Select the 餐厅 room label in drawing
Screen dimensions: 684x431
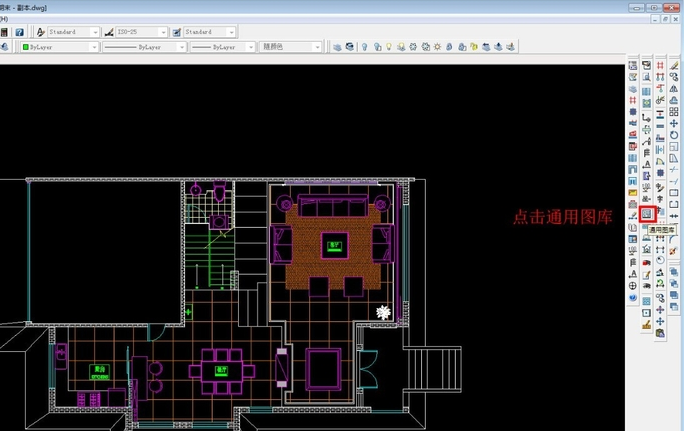click(222, 370)
